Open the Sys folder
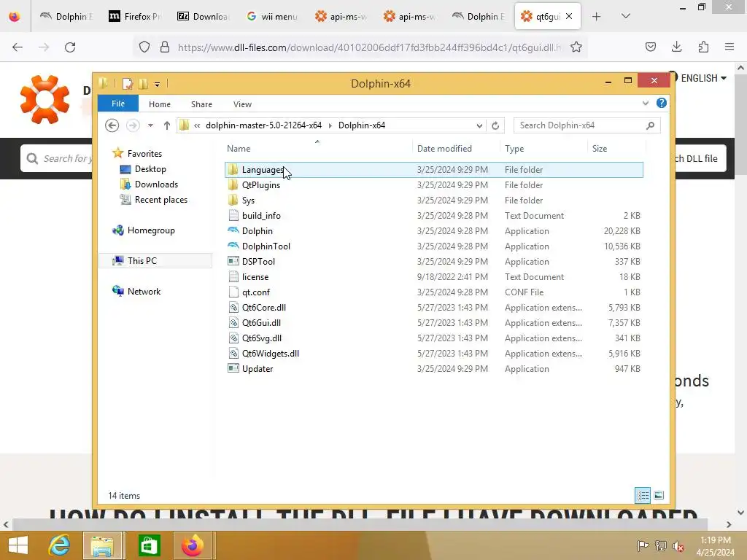Viewport: 747px width, 560px height. click(433, 200)
